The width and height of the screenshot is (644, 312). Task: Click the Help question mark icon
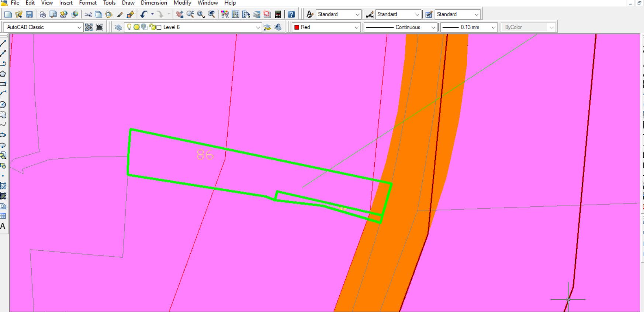[291, 14]
